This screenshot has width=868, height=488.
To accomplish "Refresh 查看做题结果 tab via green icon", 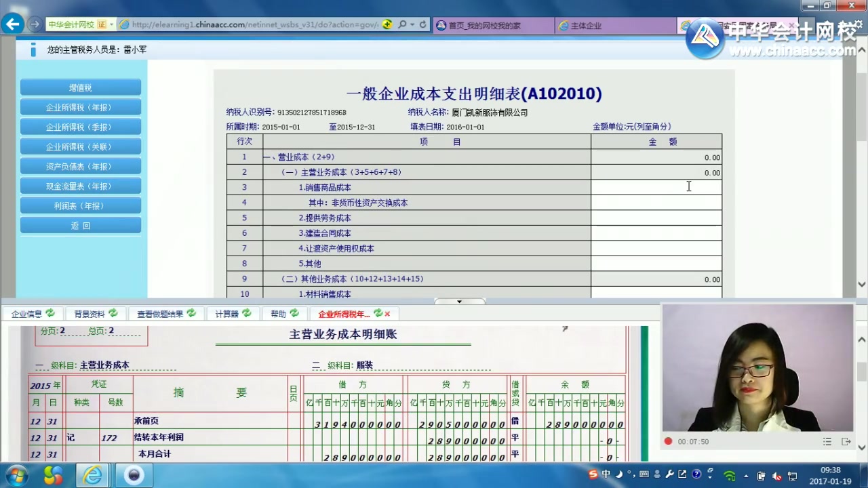I will click(191, 313).
